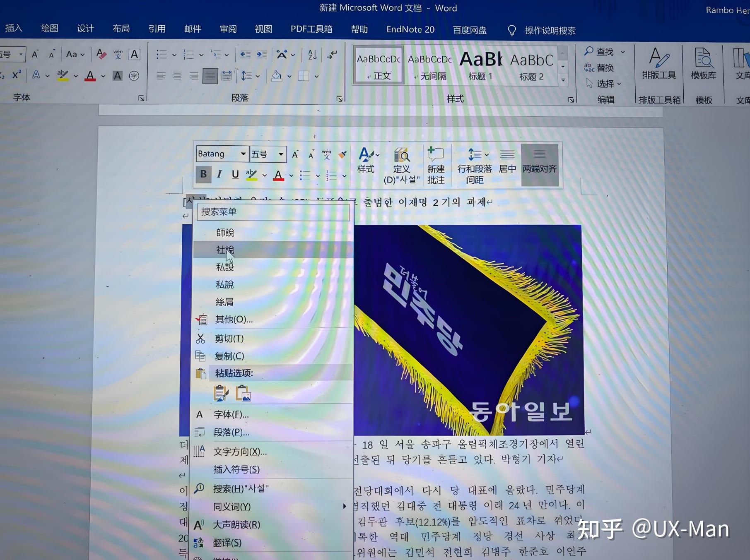Open the 审阅 ribbon tab

228,29
